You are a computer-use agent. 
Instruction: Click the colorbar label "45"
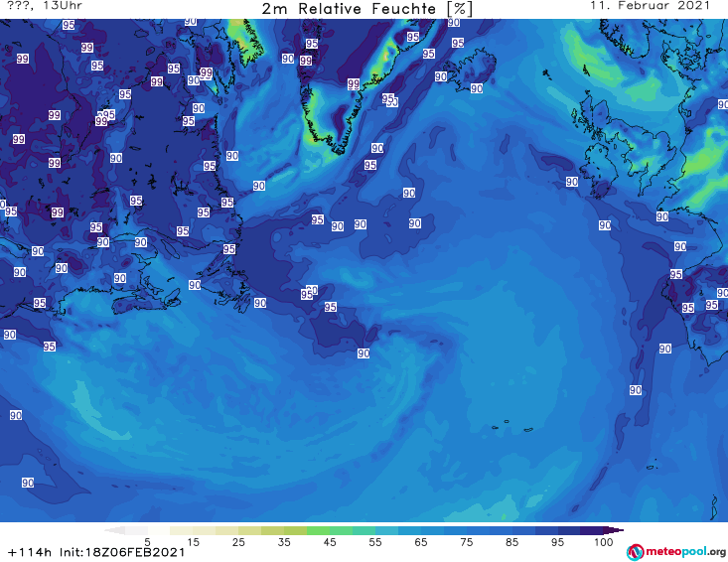(x=330, y=542)
